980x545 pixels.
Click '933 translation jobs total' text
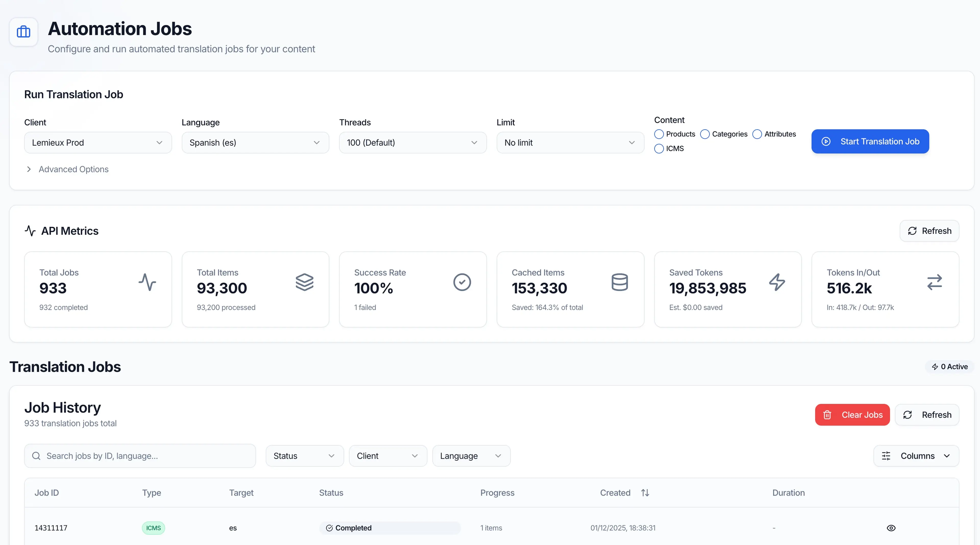tap(70, 424)
